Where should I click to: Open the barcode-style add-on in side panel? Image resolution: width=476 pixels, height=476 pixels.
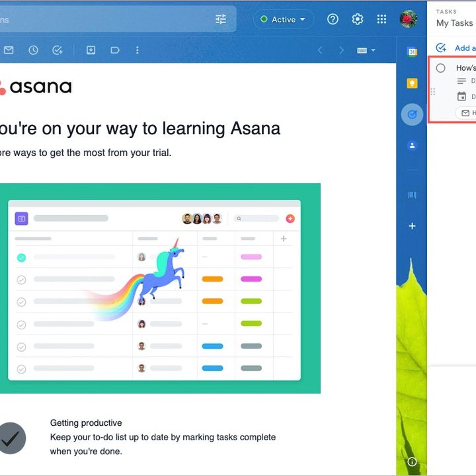pyautogui.click(x=412, y=195)
